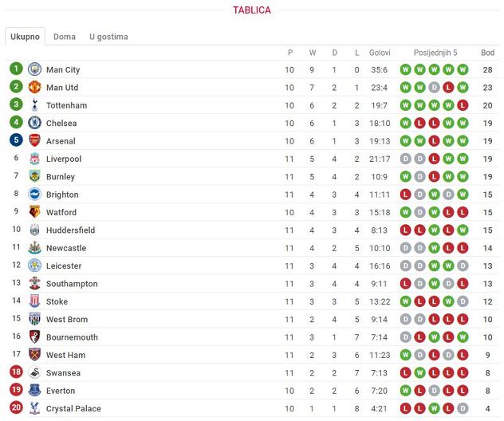Image resolution: width=504 pixels, height=421 pixels.
Task: Click the Chelsea club crest
Action: [34, 123]
